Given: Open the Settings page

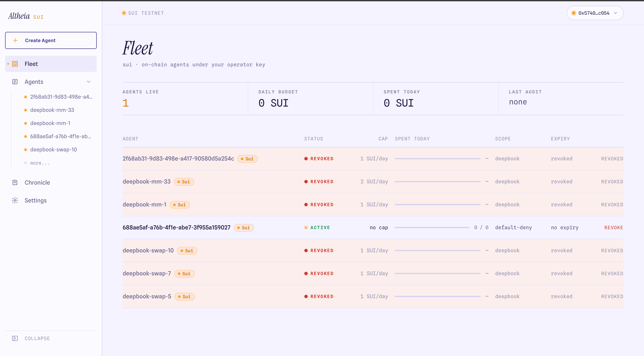Looking at the screenshot, I should (51, 201).
